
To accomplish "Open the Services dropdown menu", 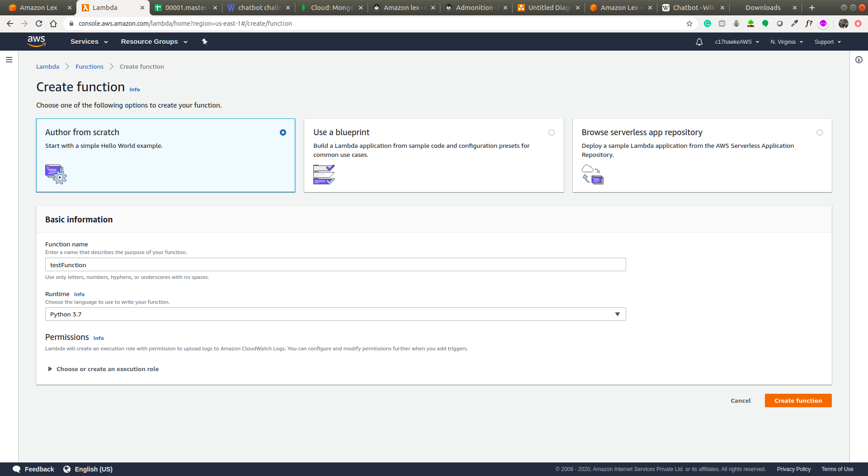I will pos(89,42).
